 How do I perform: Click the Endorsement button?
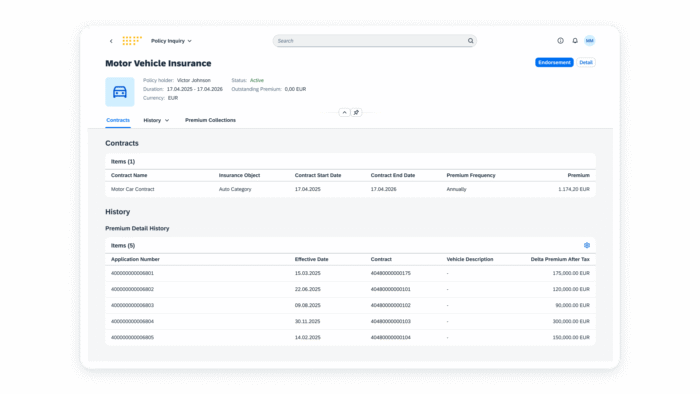click(x=554, y=62)
